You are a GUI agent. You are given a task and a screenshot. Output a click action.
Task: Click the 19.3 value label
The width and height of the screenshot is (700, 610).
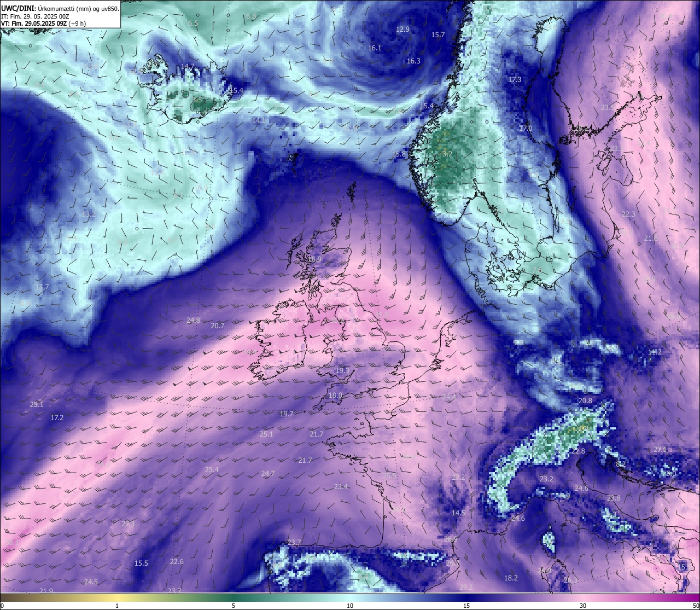point(342,371)
